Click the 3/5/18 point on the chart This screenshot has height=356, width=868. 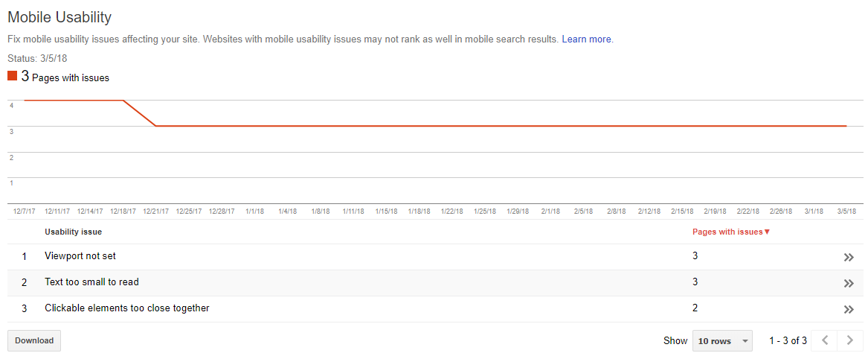(x=846, y=126)
